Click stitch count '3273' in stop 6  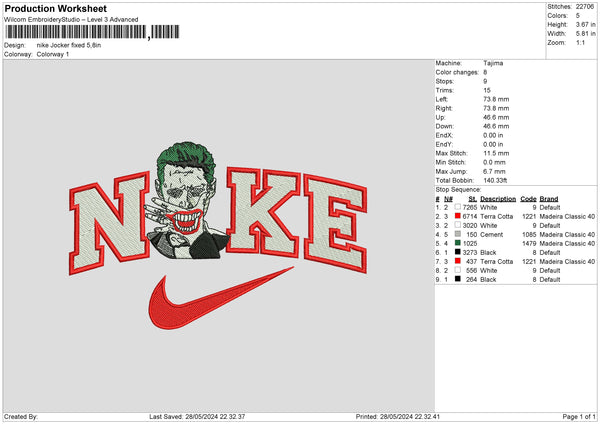point(470,253)
